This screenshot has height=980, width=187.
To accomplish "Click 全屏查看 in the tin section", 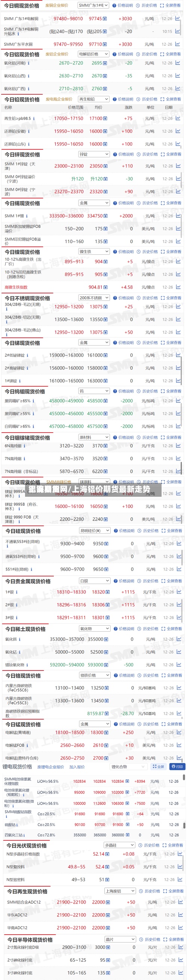I will (x=171, y=203).
